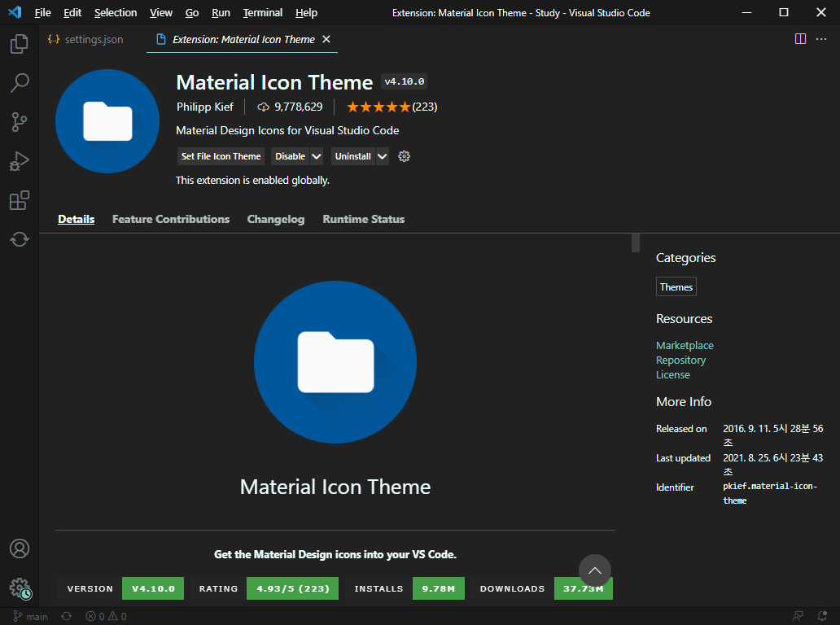This screenshot has width=840, height=625.
Task: Click the Material Icon Theme readme heading
Action: pyautogui.click(x=335, y=487)
